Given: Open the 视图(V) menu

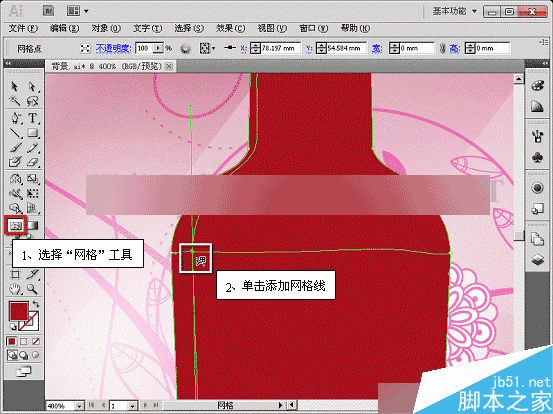Looking at the screenshot, I should point(272,28).
